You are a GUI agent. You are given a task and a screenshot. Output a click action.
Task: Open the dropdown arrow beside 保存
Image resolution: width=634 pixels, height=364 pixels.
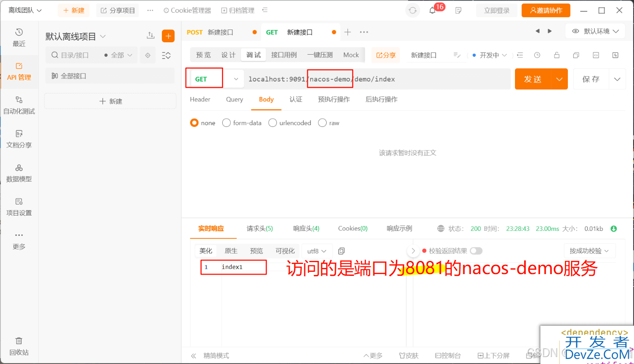coord(617,79)
